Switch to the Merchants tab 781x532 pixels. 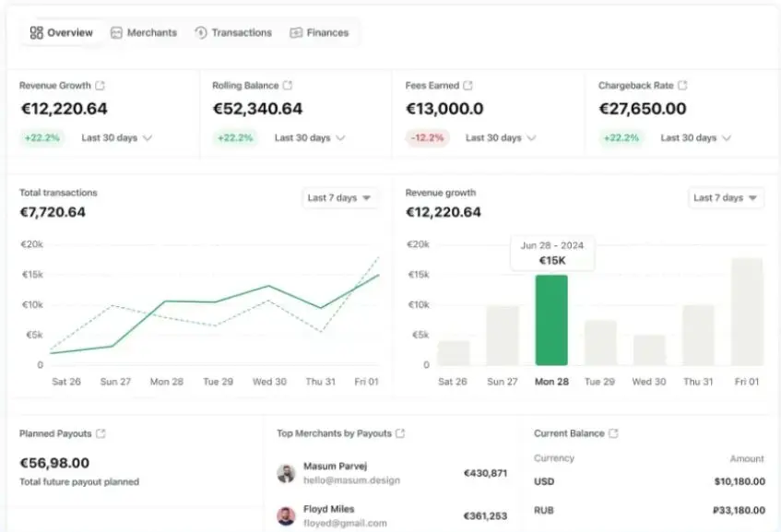coord(143,32)
